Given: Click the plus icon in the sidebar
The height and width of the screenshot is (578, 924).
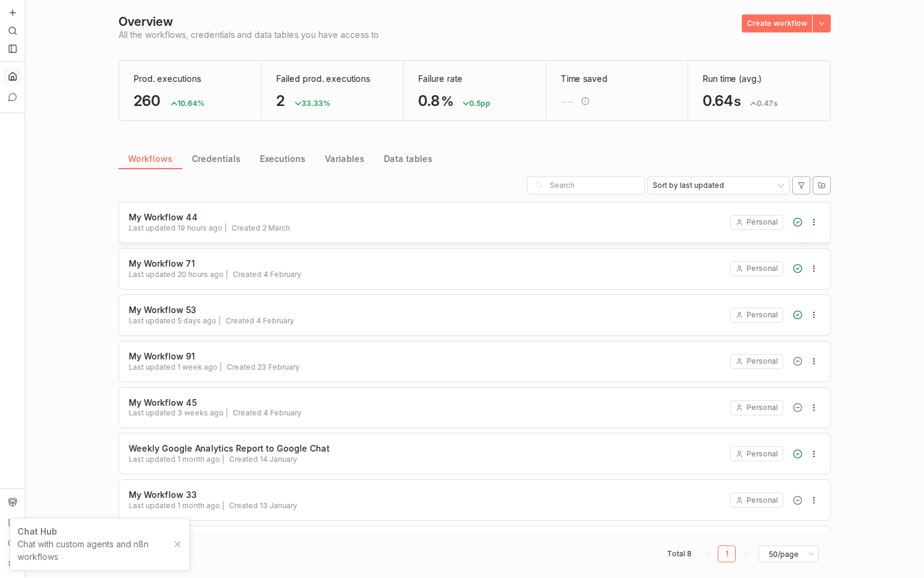Looking at the screenshot, I should (x=13, y=13).
